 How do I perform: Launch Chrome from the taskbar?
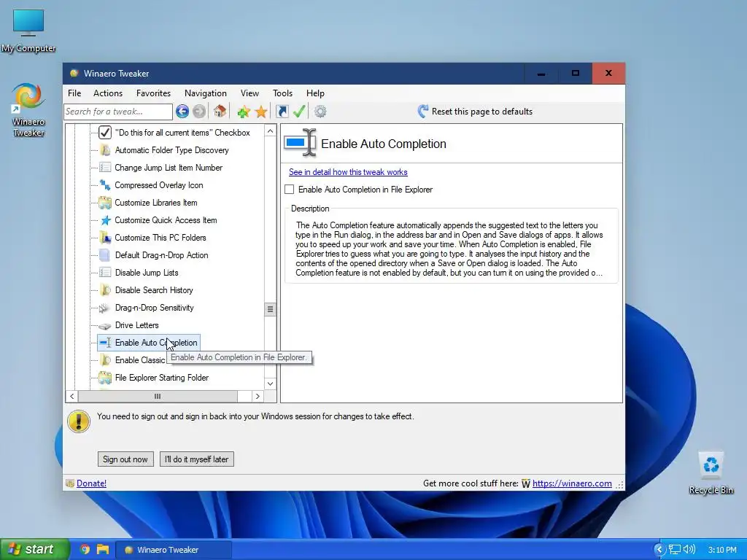pyautogui.click(x=85, y=550)
